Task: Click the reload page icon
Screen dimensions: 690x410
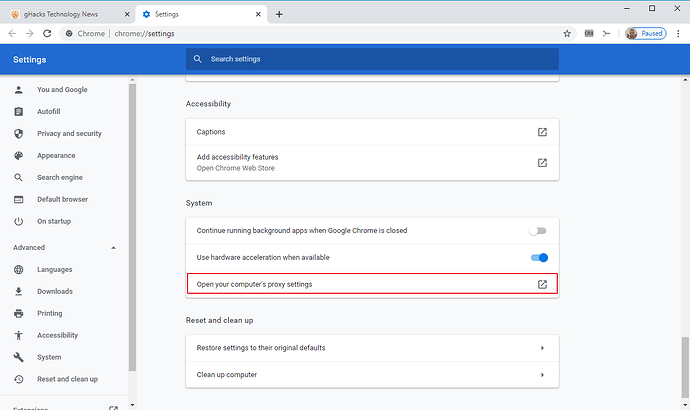Action: click(x=47, y=33)
